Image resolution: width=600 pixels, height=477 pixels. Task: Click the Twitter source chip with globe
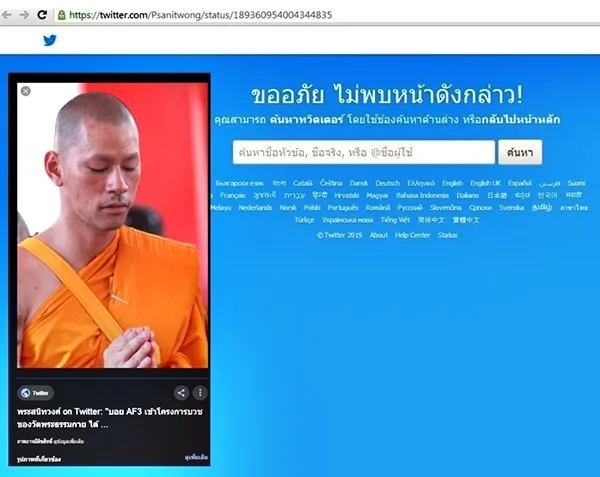[x=35, y=393]
